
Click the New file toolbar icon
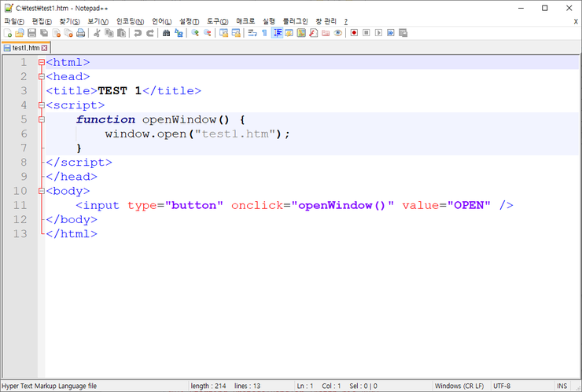point(8,33)
